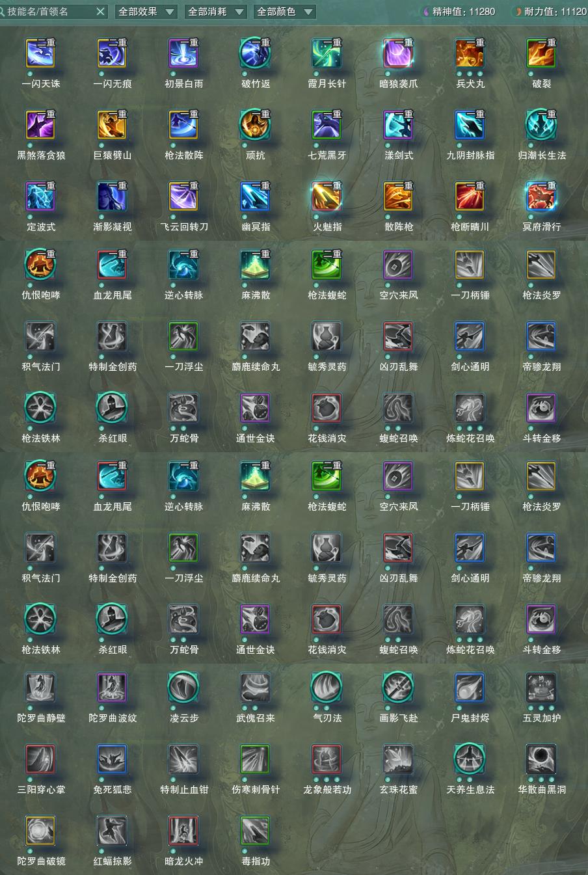Choose the 尸鬼封烬 skill icon

pos(470,688)
